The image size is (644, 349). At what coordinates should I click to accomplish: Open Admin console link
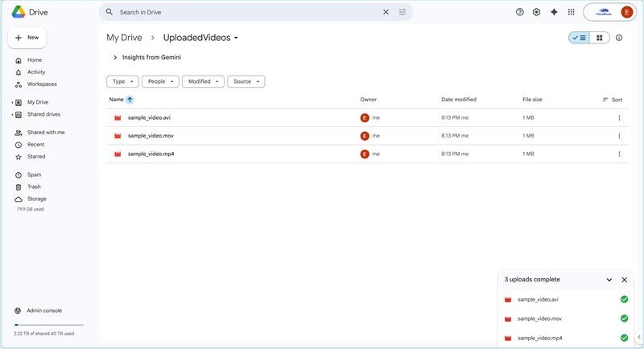[44, 310]
